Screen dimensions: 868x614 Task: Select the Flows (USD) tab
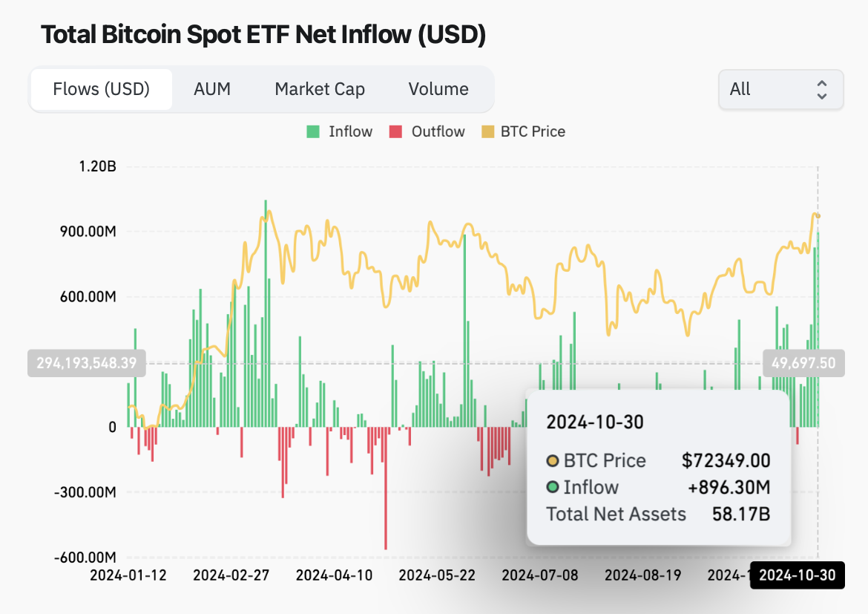(100, 89)
